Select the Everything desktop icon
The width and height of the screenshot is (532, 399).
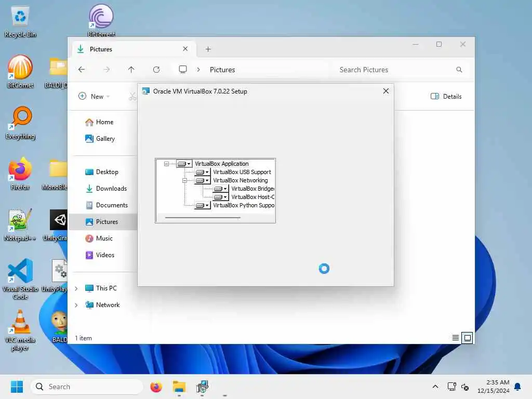[20, 123]
